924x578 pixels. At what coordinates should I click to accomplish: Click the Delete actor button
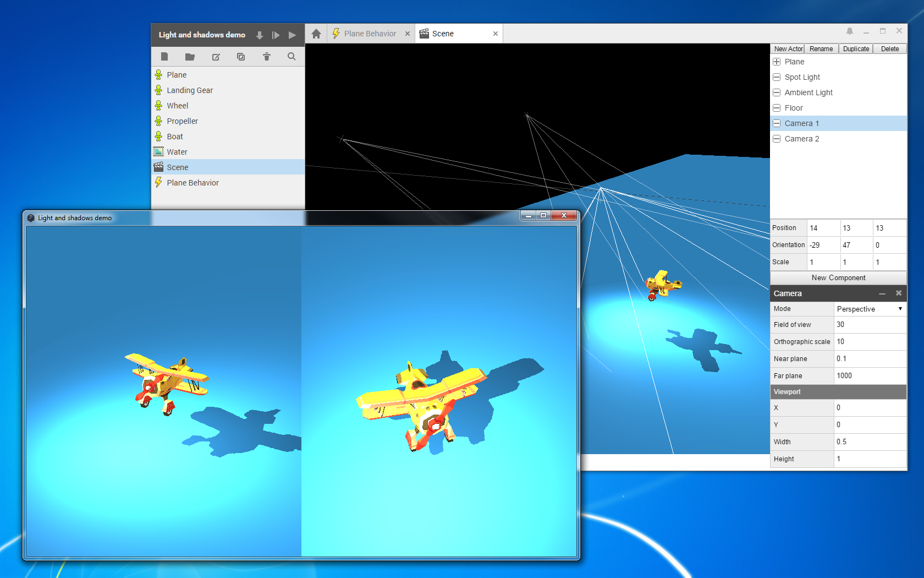point(890,49)
